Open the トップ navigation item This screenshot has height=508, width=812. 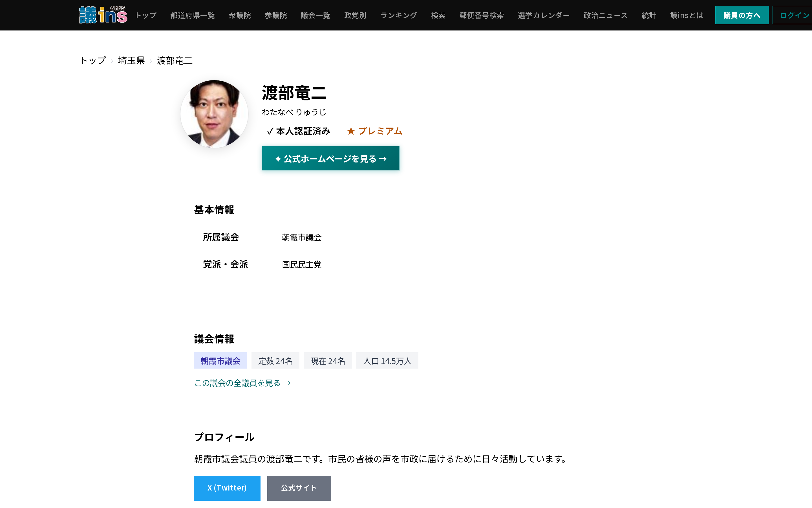[x=146, y=16]
